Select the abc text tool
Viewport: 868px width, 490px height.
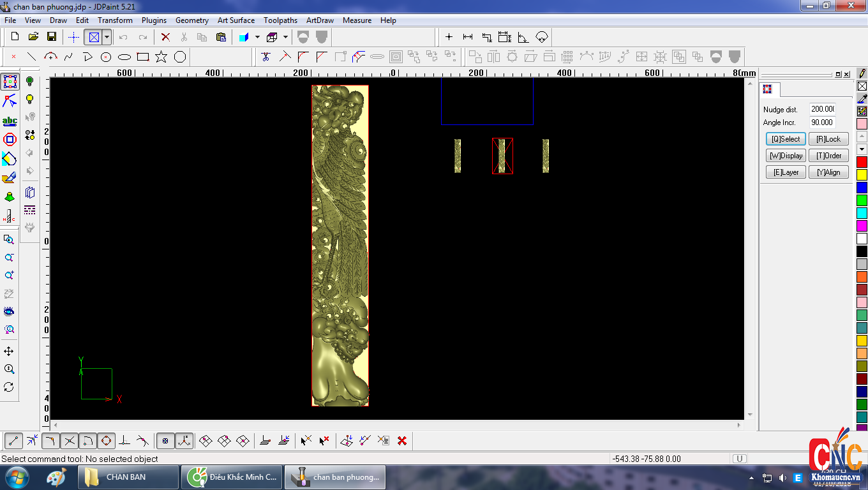pyautogui.click(x=10, y=121)
